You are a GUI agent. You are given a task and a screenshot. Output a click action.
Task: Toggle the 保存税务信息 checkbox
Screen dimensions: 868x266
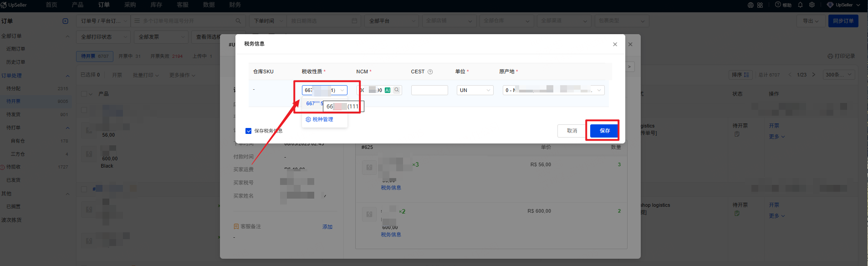pyautogui.click(x=249, y=131)
